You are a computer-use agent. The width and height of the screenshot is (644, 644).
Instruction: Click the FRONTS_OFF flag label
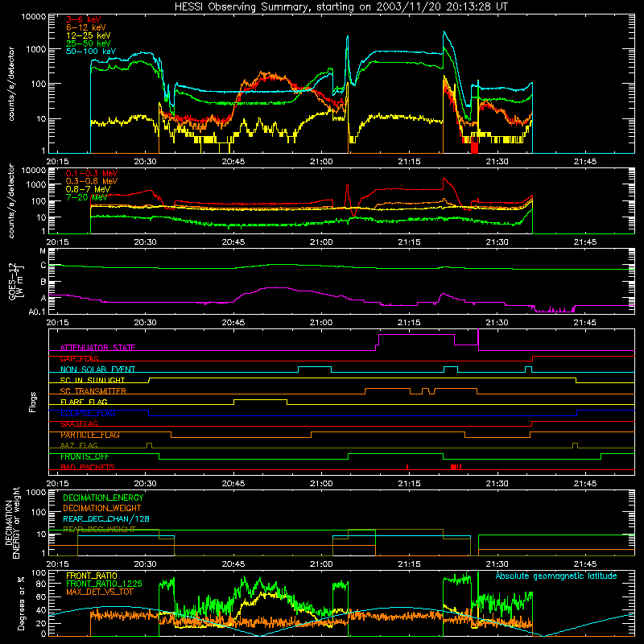point(85,456)
